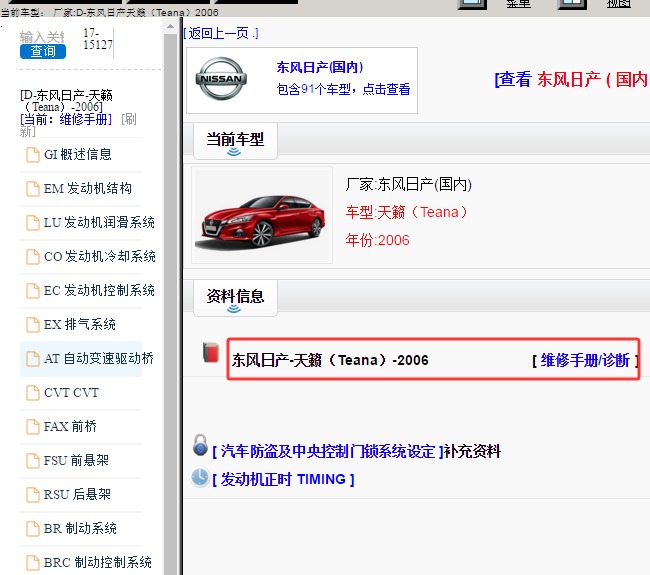This screenshot has width=650, height=575.
Task: Click the page icon beside LU 发动机润滑系统
Action: coord(33,223)
